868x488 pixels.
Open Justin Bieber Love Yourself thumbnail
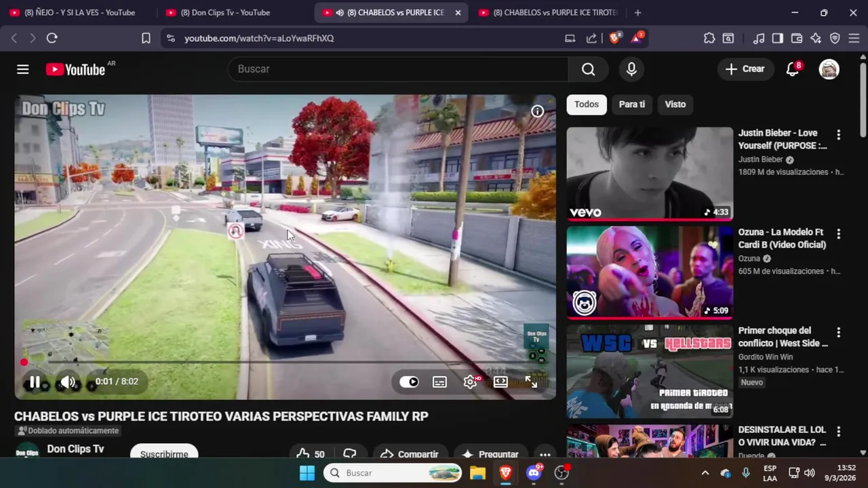pyautogui.click(x=650, y=174)
